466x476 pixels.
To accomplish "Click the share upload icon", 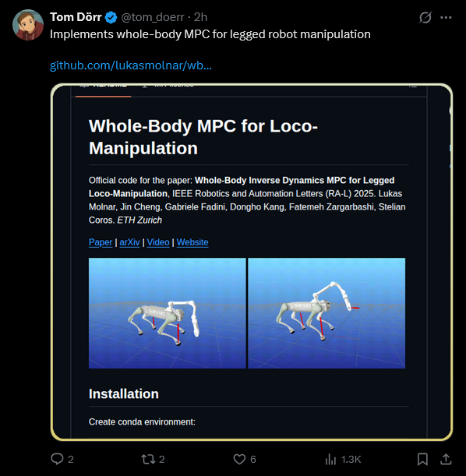I will [x=446, y=459].
